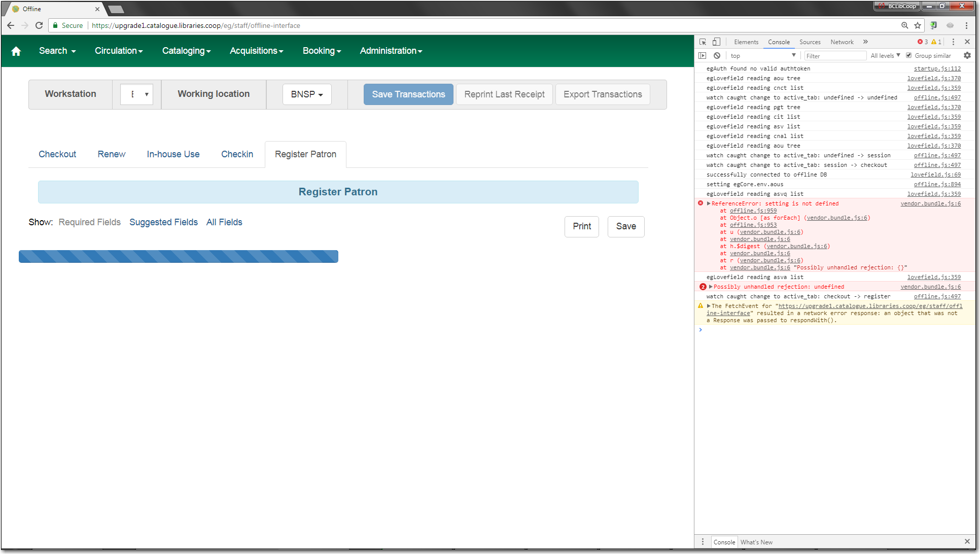This screenshot has width=980, height=554.
Task: Click the zoom magnifier in address bar
Action: (904, 25)
